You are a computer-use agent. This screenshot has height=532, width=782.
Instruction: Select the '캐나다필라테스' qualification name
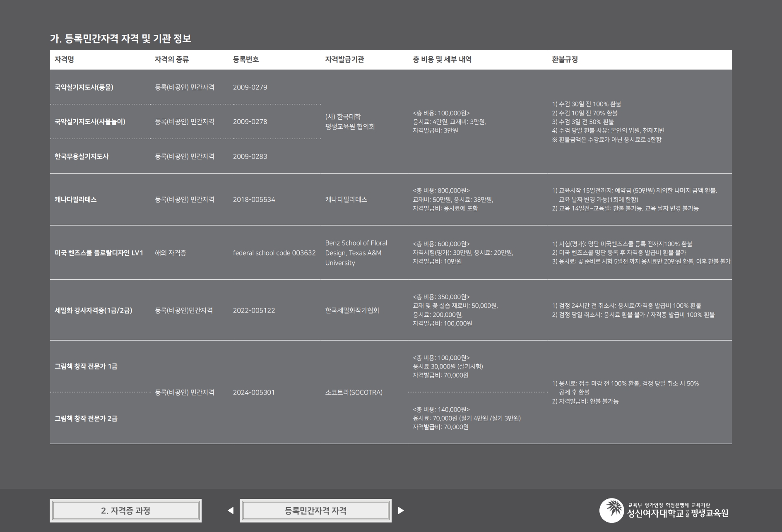[76, 199]
